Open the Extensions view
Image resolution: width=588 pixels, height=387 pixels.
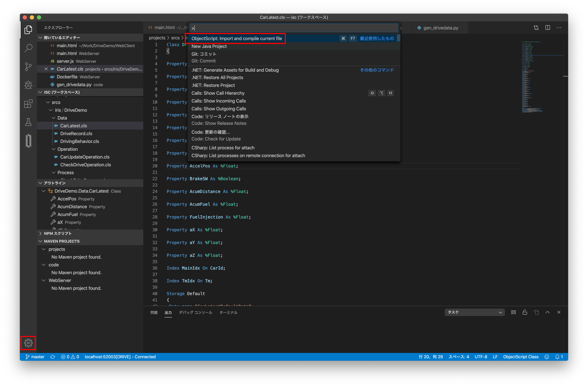click(28, 104)
